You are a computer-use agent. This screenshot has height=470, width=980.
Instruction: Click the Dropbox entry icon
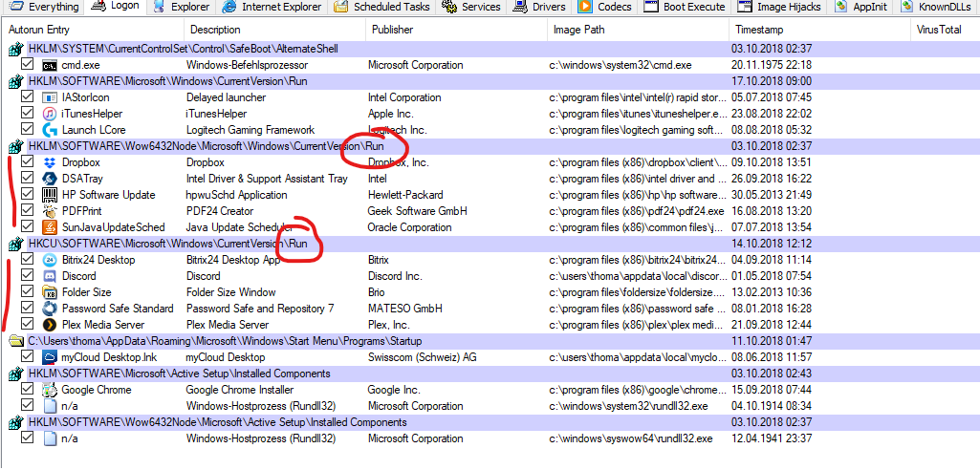click(50, 162)
